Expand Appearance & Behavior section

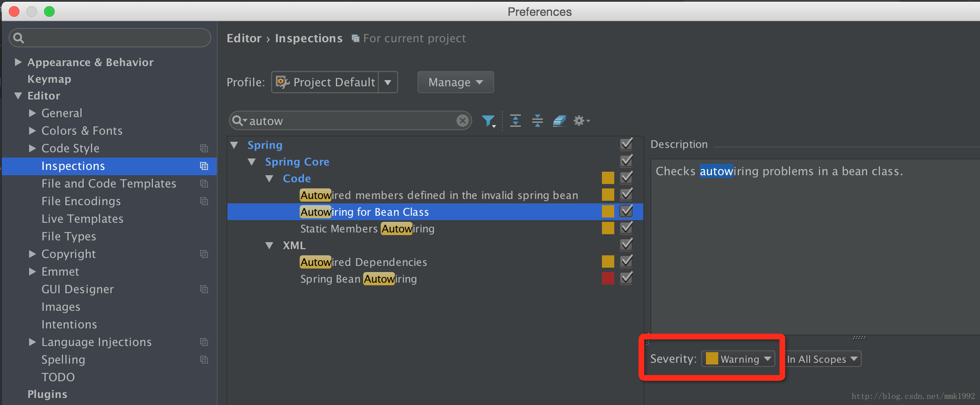[18, 62]
